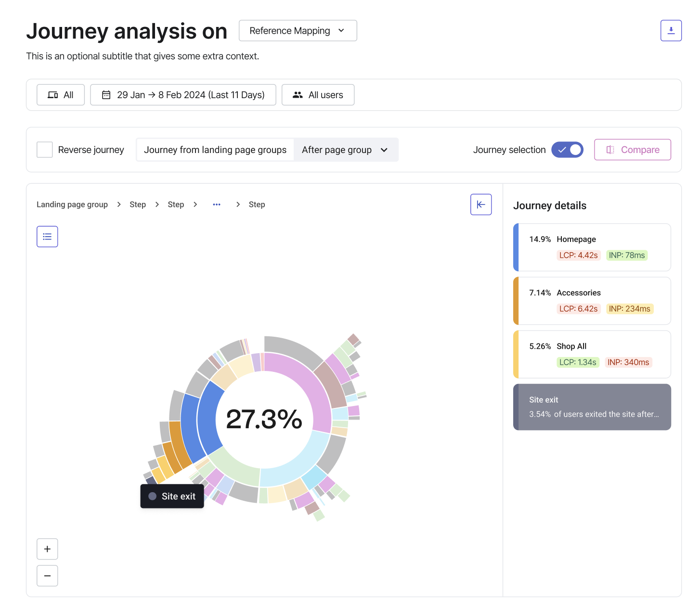Select the Homepage card in Journey details
Viewport: 700px width, 611px height.
tap(592, 247)
